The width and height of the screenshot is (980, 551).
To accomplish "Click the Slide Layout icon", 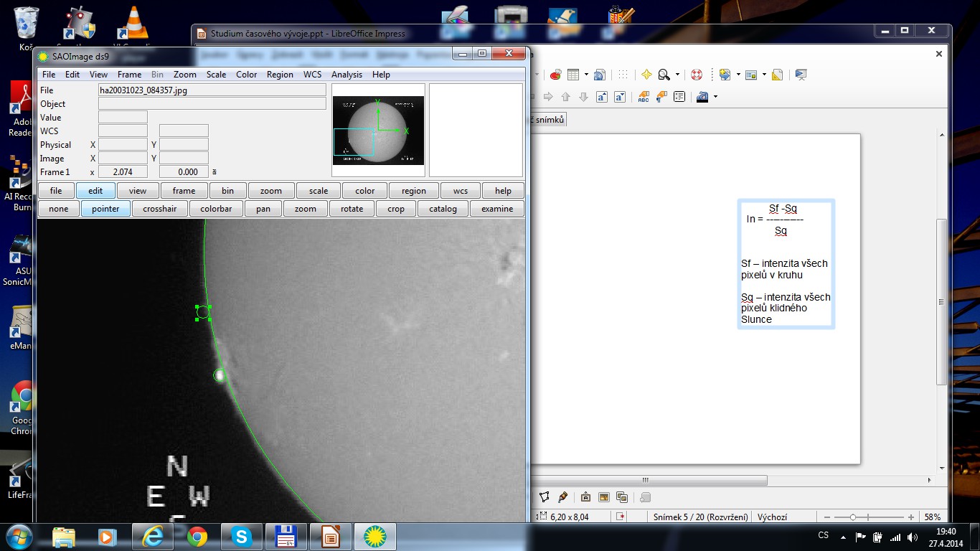I will [751, 75].
